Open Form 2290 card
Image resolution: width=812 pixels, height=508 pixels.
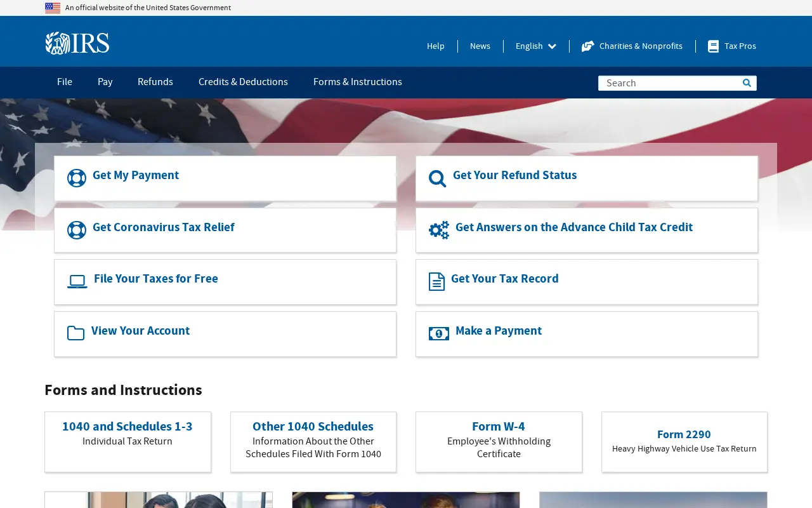(x=684, y=442)
